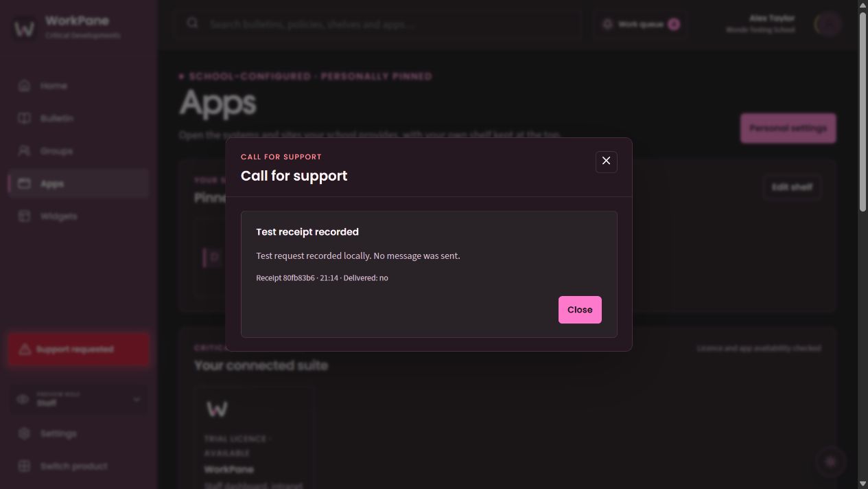Open Settings gear icon in sidebar
The width and height of the screenshot is (868, 489).
[x=25, y=433]
